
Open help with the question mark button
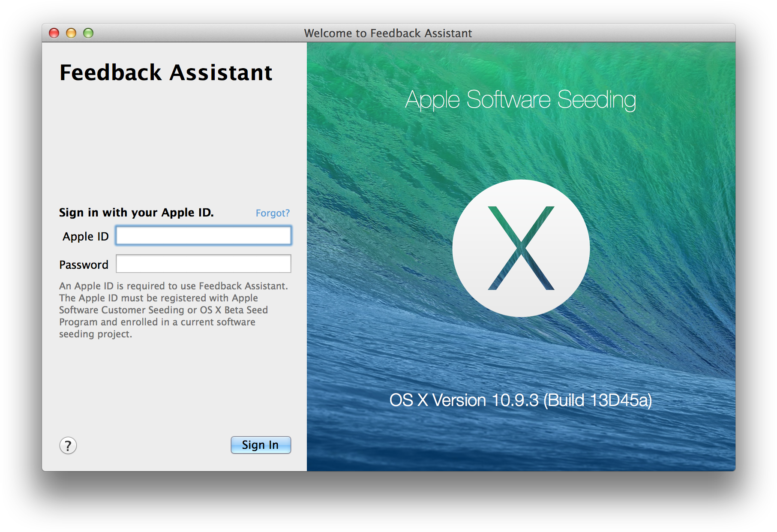coord(68,445)
